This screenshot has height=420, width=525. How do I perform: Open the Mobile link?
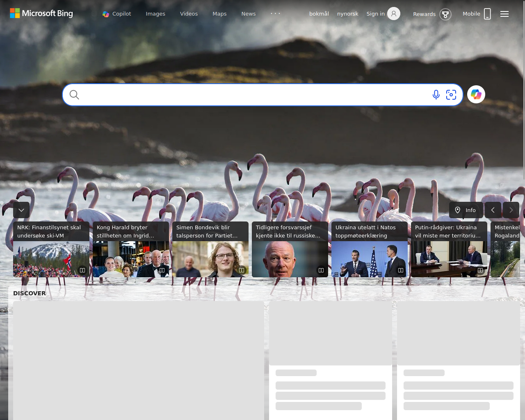coord(471,14)
